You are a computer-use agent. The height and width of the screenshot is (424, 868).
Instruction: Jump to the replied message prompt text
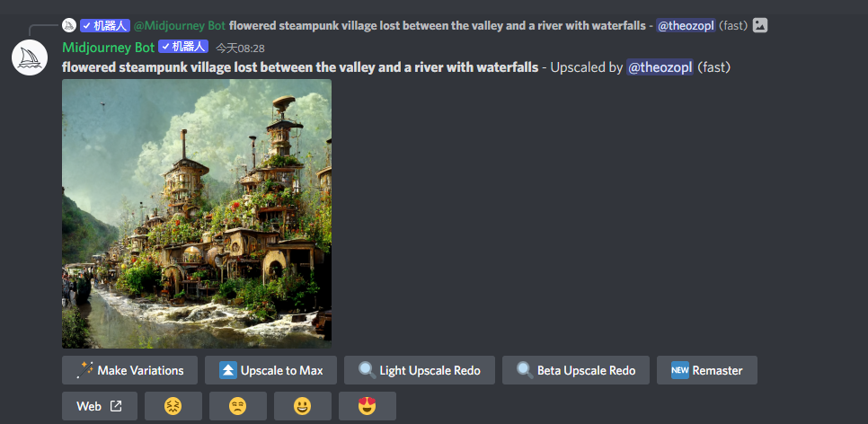coord(438,25)
